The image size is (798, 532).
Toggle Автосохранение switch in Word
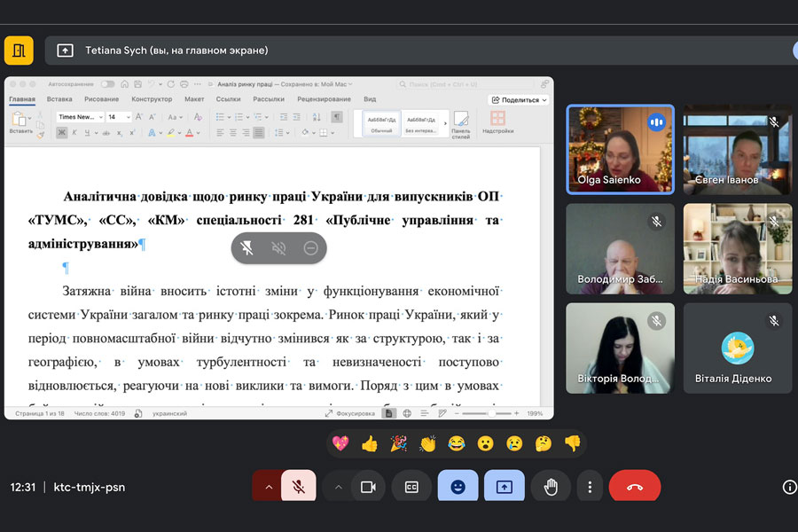point(107,84)
